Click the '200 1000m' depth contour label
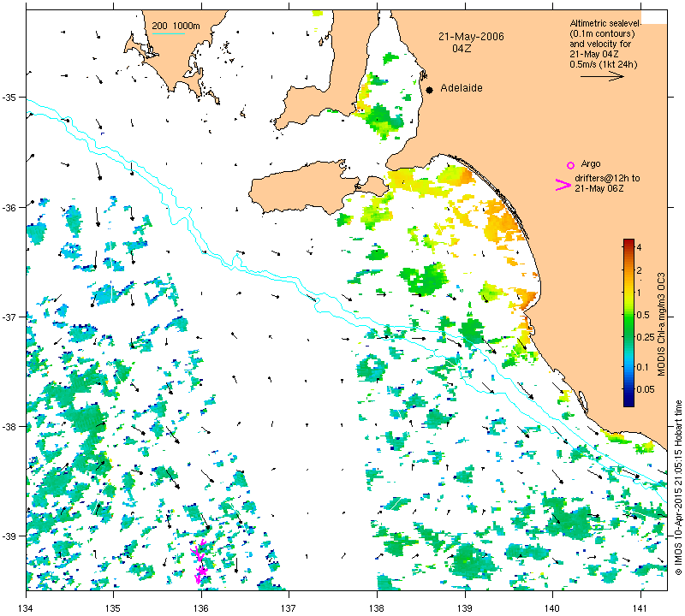This screenshot has height=616, width=685. (x=176, y=26)
